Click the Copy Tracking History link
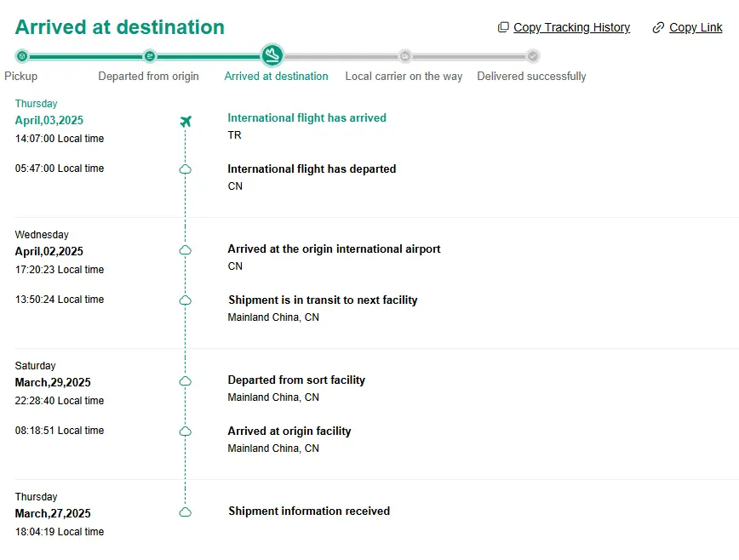 click(571, 28)
